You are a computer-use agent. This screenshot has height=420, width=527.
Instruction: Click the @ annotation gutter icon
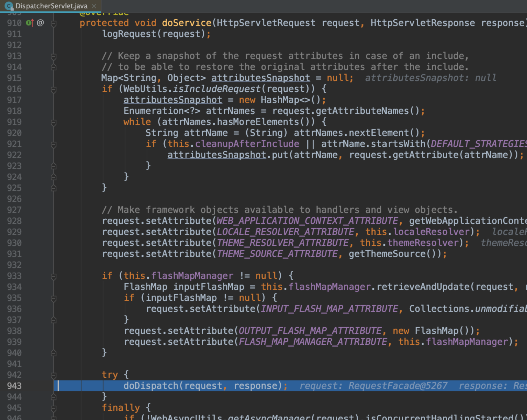coord(41,23)
